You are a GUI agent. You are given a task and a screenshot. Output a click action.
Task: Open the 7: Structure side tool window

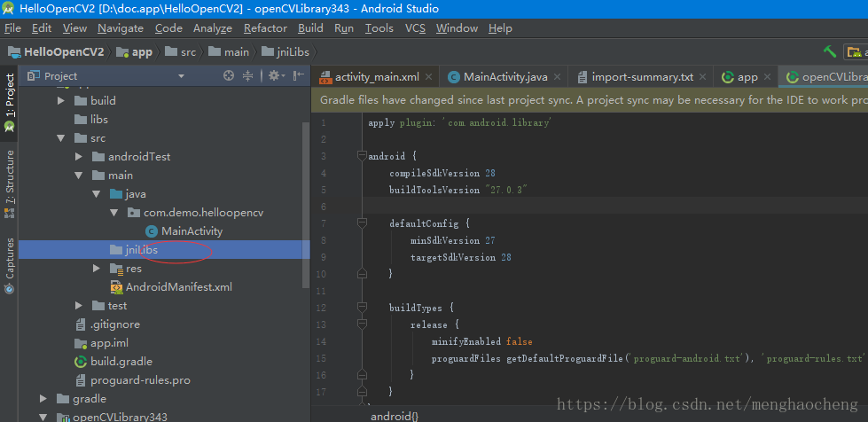point(10,184)
